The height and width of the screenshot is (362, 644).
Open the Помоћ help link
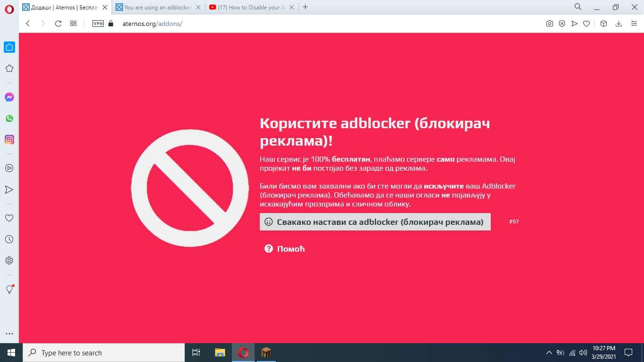[285, 249]
